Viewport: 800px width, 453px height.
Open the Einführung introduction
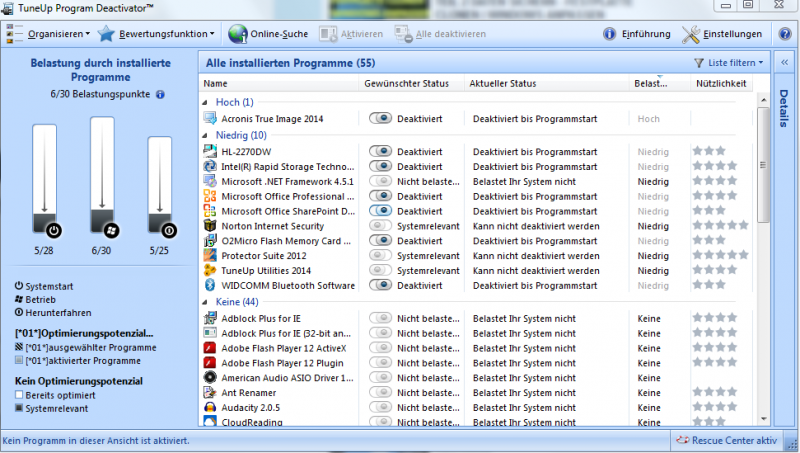pyautogui.click(x=637, y=34)
